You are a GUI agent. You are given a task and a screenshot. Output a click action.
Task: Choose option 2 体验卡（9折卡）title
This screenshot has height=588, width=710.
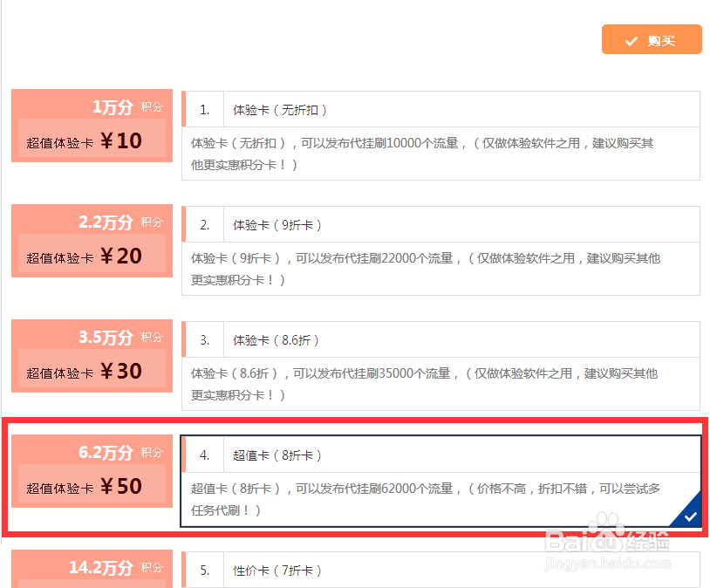pyautogui.click(x=277, y=225)
